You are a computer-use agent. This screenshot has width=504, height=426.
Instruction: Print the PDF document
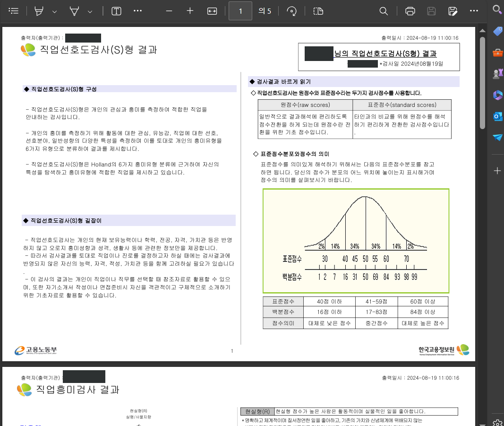coord(410,11)
